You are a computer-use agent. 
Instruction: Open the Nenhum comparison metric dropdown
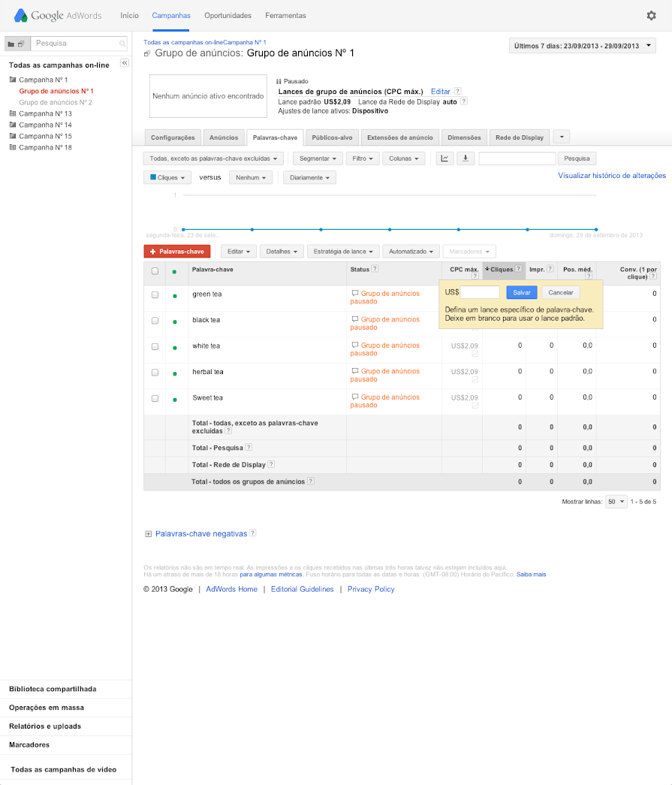(251, 177)
